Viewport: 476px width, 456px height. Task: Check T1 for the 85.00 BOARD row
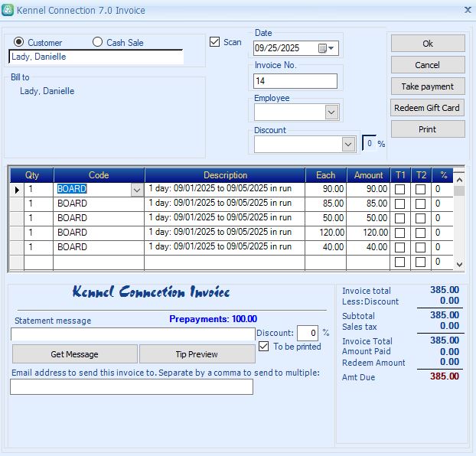[x=399, y=204]
